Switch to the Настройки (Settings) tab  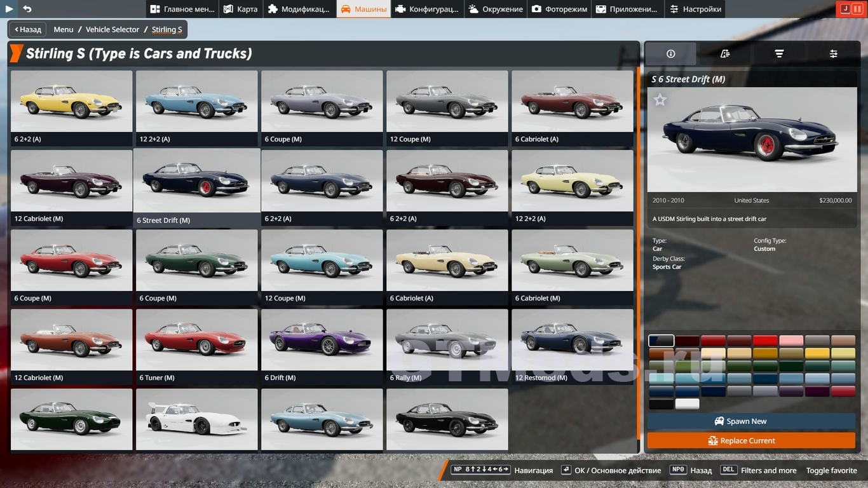click(695, 9)
